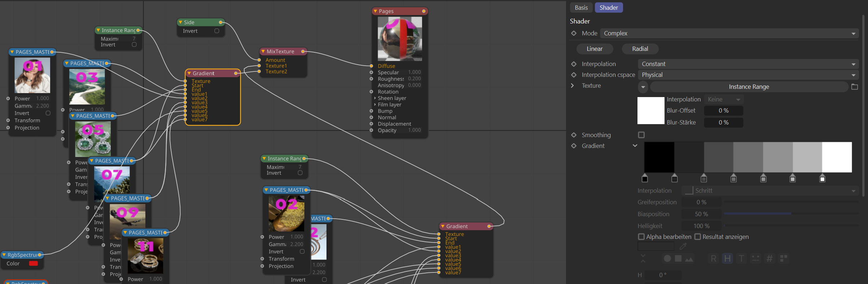
Task: Click the red Color swatch on RgbSpectrum node
Action: (33, 263)
